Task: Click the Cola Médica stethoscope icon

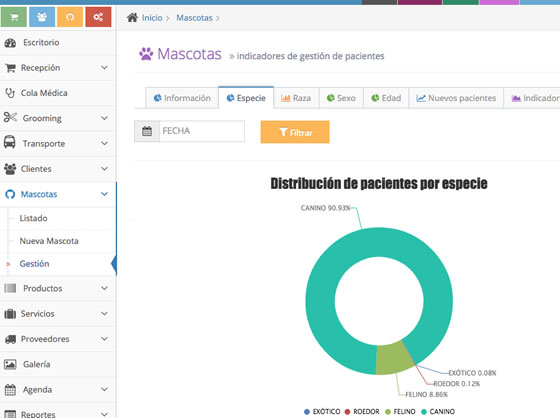Action: pyautogui.click(x=10, y=93)
